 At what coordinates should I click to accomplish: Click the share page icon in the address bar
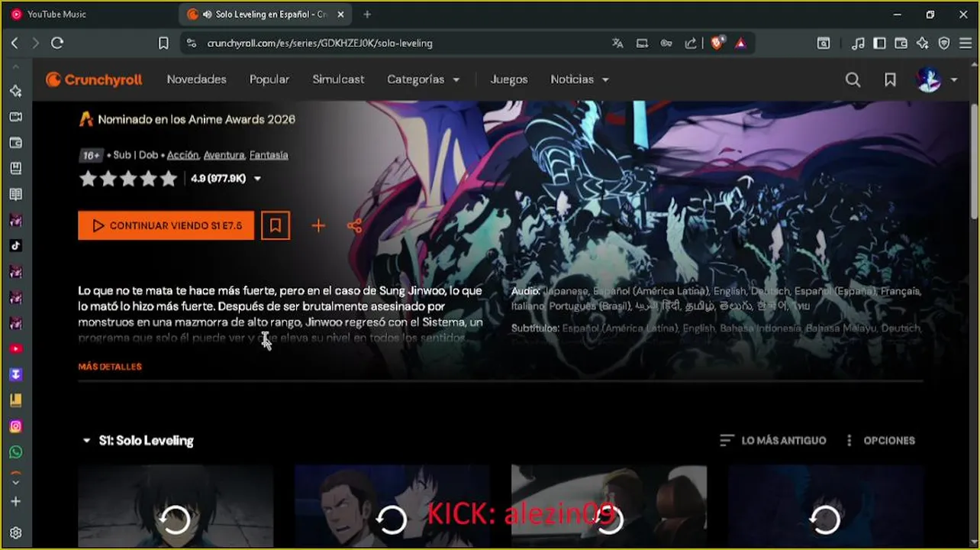coord(691,44)
